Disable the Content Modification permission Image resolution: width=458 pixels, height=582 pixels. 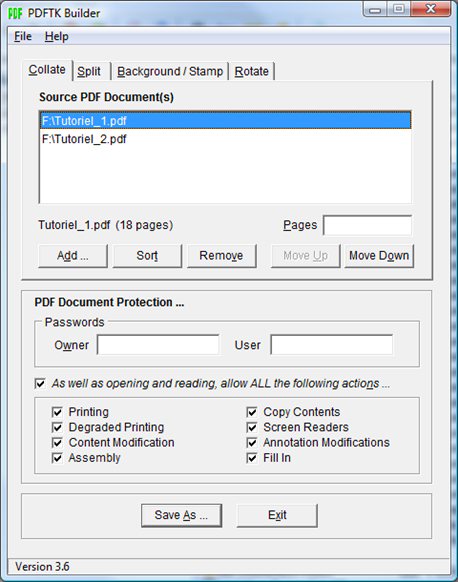pos(57,442)
